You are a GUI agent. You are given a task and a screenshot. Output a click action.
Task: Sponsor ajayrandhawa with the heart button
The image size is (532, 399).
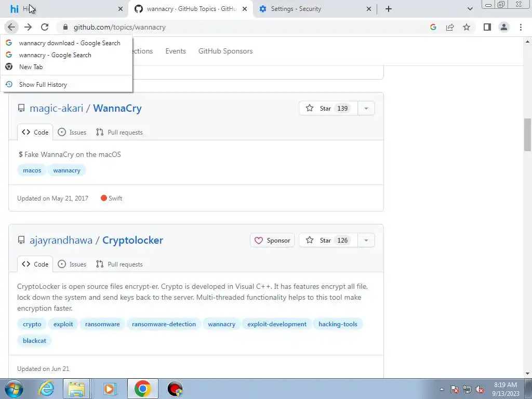pyautogui.click(x=272, y=240)
